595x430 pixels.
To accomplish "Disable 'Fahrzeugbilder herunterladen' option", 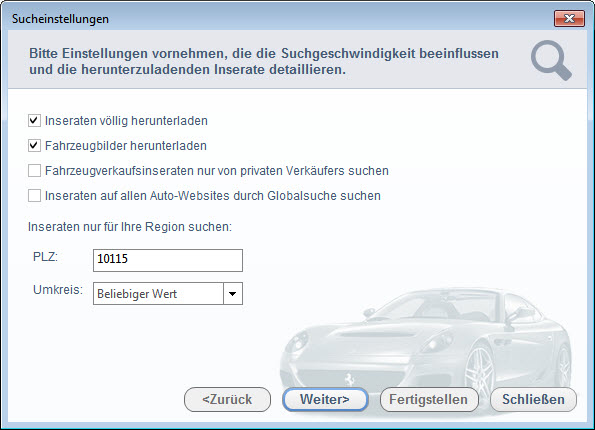I will pyautogui.click(x=34, y=146).
